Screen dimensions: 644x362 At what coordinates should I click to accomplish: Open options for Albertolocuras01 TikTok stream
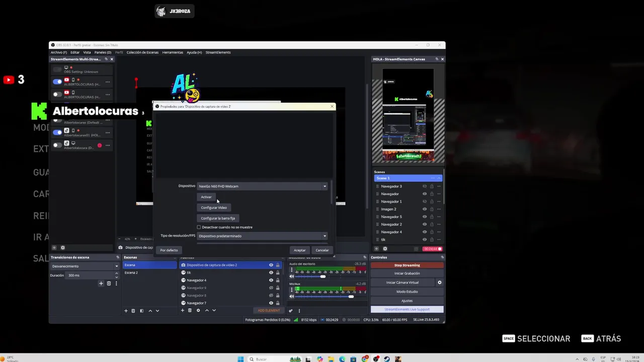pos(107,132)
